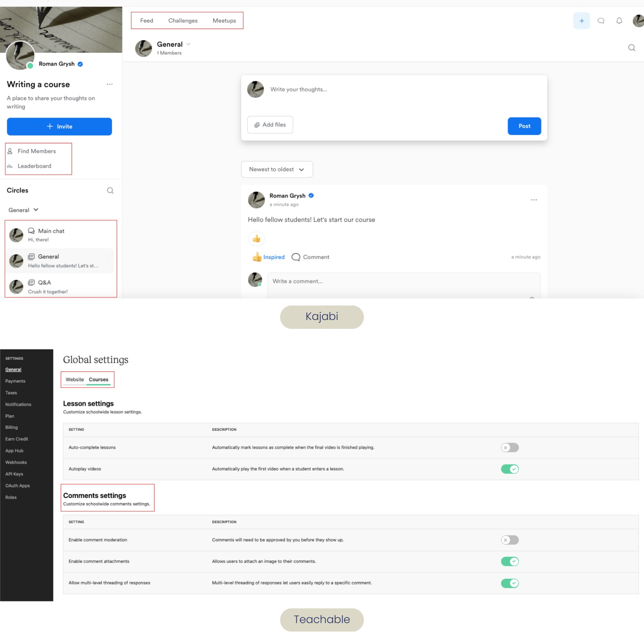Screen dimensions: 644x644
Task: Toggle multi-level threading of responses switch
Action: point(510,583)
